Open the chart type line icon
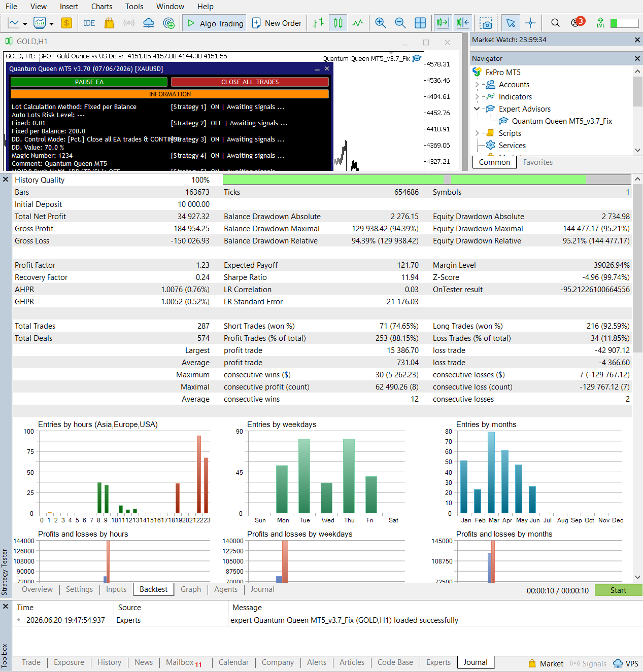This screenshot has width=643, height=672. pos(14,23)
